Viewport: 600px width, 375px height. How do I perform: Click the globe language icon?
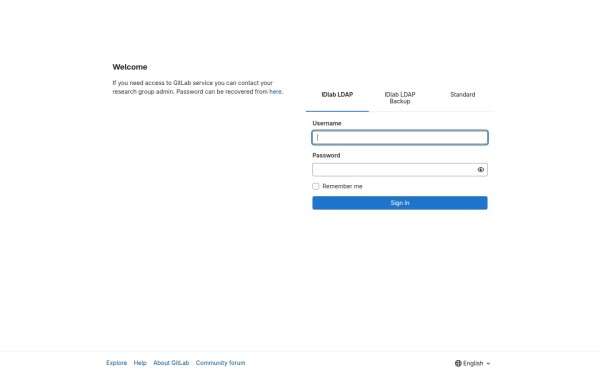[x=458, y=363]
